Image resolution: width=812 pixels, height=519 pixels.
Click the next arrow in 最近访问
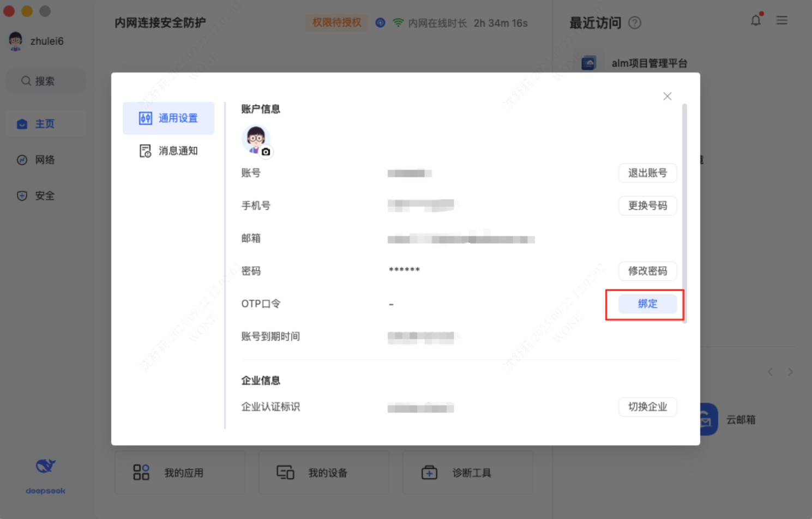(790, 372)
